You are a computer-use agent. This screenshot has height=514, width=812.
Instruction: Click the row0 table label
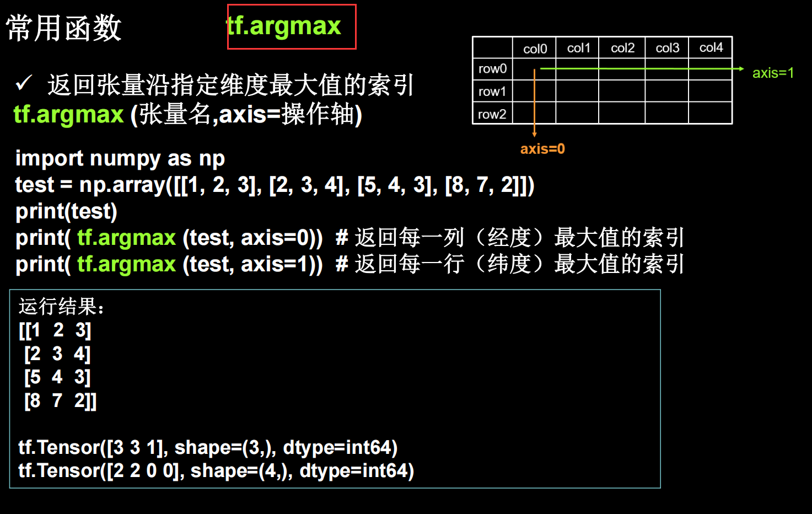tap(492, 69)
